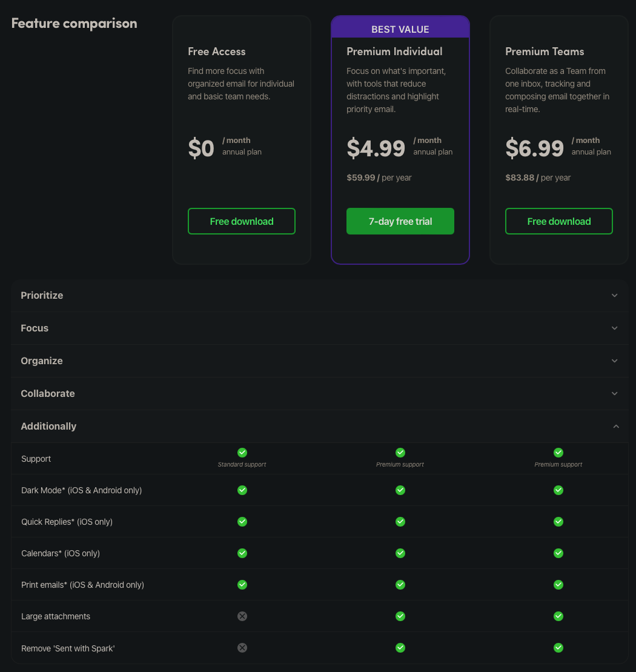Click the $83.88 per year text
The width and height of the screenshot is (636, 672).
click(538, 178)
